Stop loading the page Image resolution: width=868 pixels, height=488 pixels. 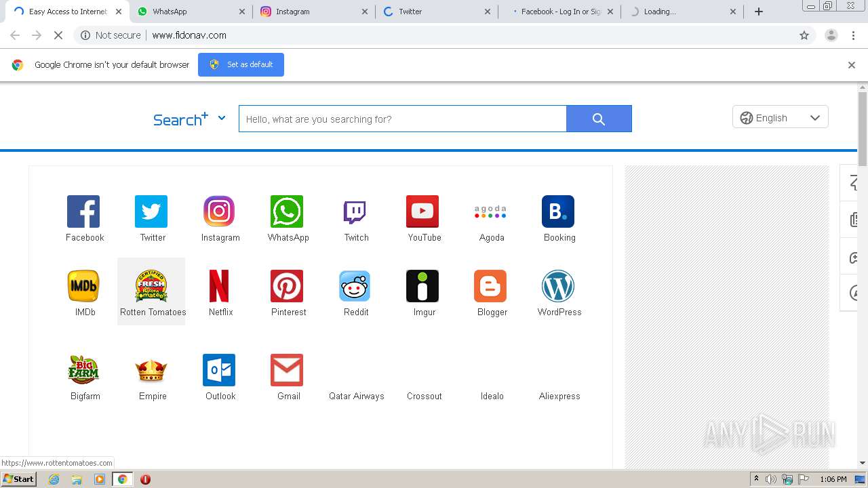[x=58, y=35]
